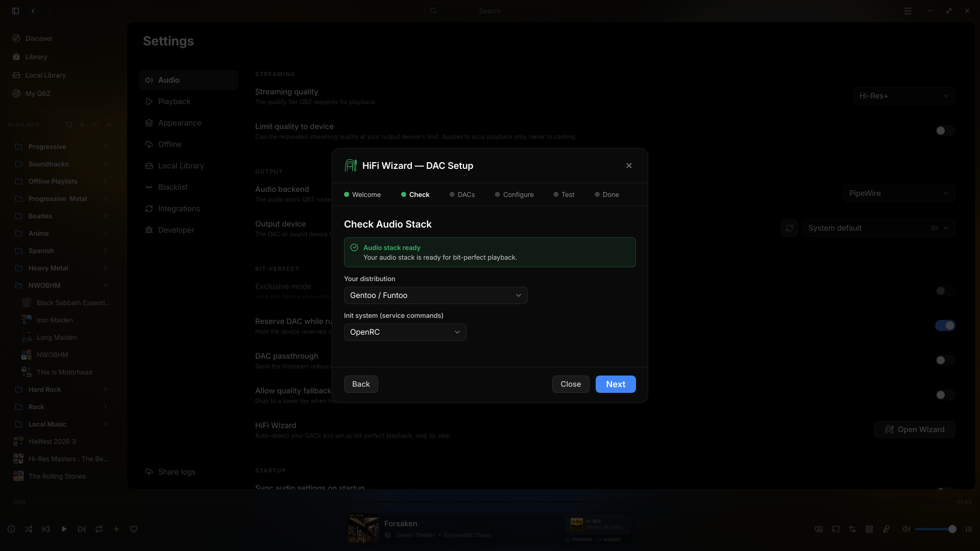Screen dimensions: 980x551
Task: Go to My QBZ in sidebar
Action: 32,93
